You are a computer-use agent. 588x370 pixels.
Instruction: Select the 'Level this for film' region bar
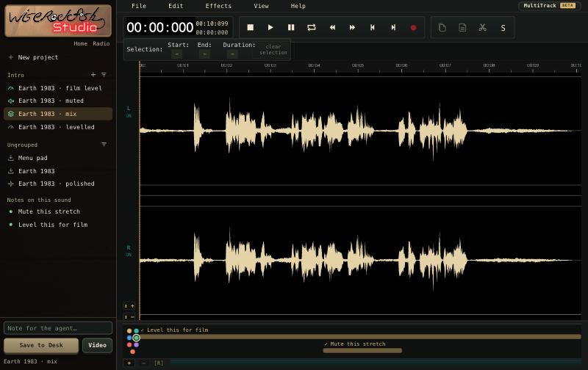tap(360, 337)
